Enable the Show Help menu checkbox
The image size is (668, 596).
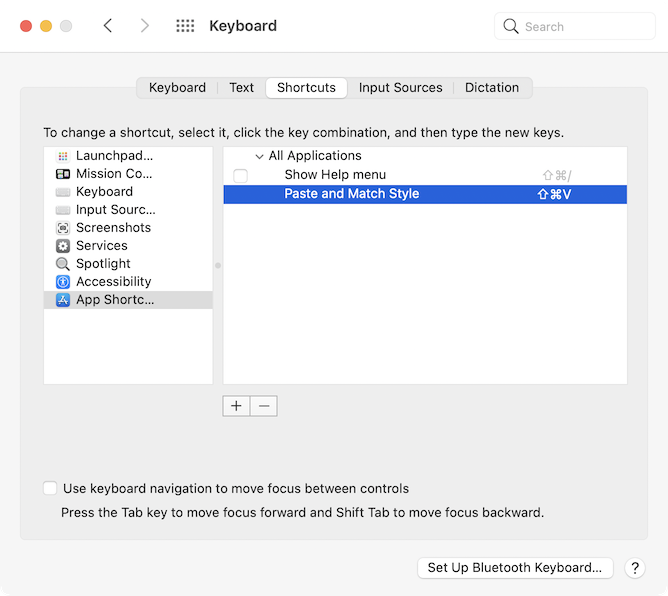coord(240,176)
